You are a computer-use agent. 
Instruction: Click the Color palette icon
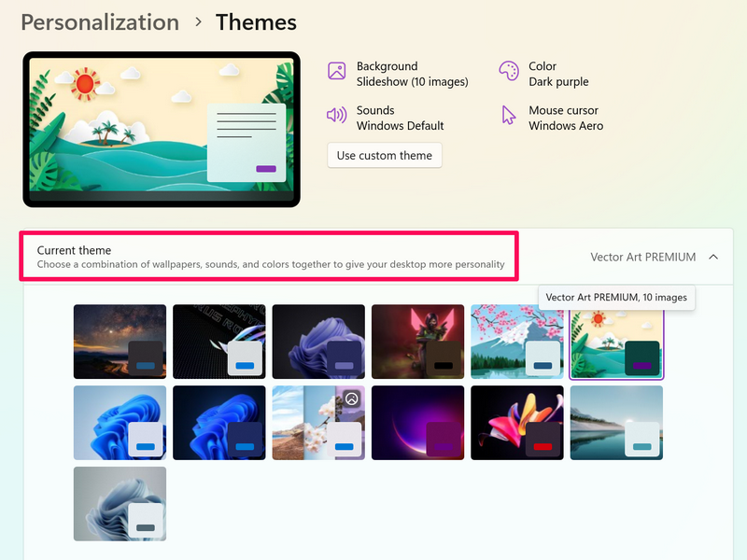pyautogui.click(x=508, y=71)
